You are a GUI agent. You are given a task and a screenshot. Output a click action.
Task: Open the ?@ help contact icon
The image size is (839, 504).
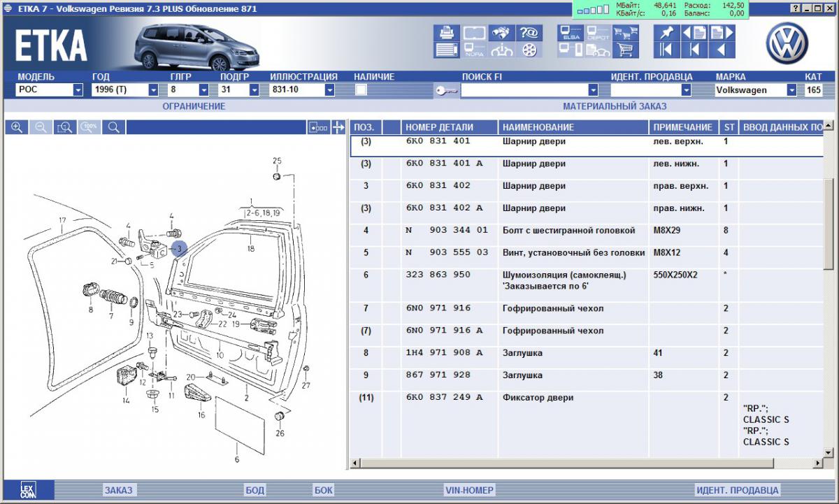[x=530, y=33]
